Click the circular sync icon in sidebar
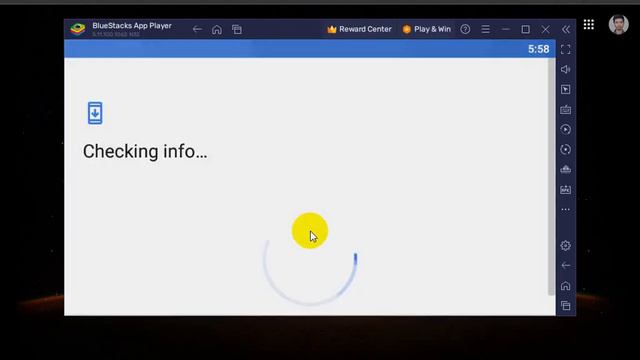This screenshot has width=640, height=360. coord(566,149)
